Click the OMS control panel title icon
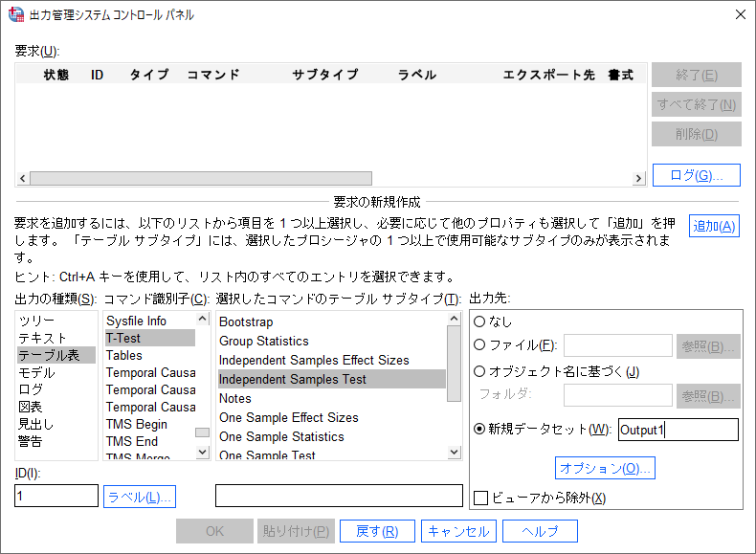 [x=16, y=14]
